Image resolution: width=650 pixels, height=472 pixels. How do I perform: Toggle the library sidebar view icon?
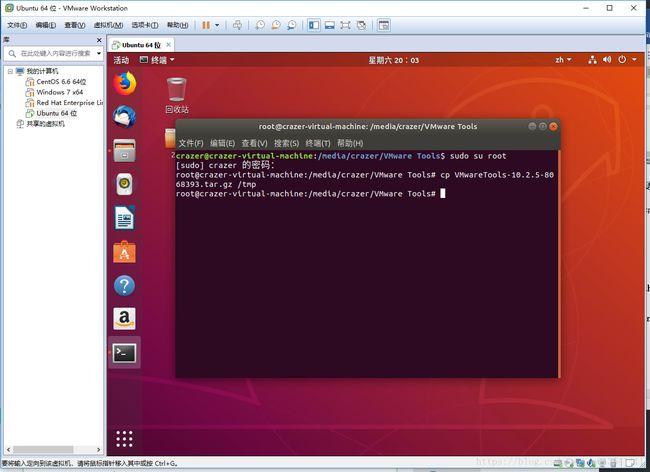click(x=314, y=25)
